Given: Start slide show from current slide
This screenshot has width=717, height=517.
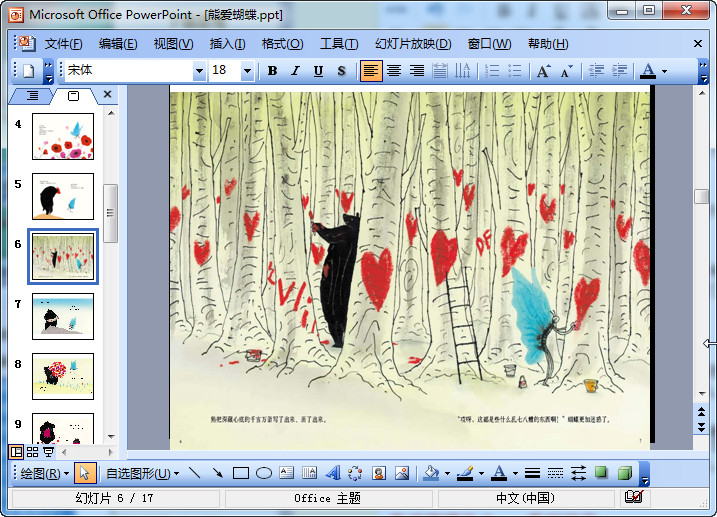Looking at the screenshot, I should 48,452.
